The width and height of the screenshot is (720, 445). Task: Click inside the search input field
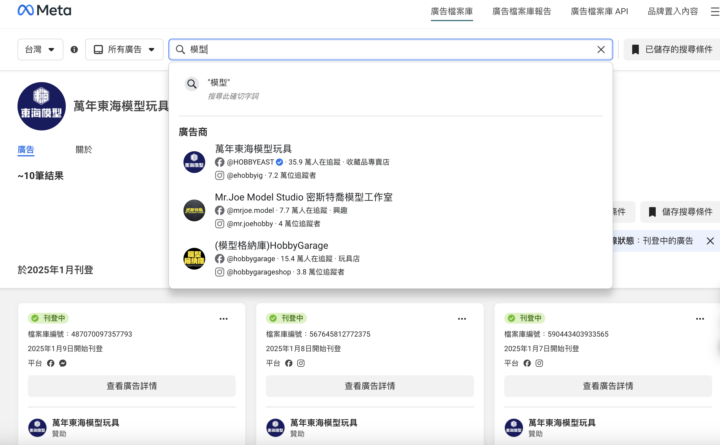(390, 49)
